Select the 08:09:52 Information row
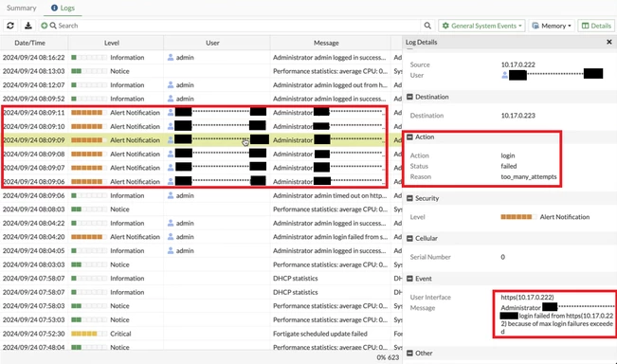The image size is (617, 364). [x=201, y=99]
